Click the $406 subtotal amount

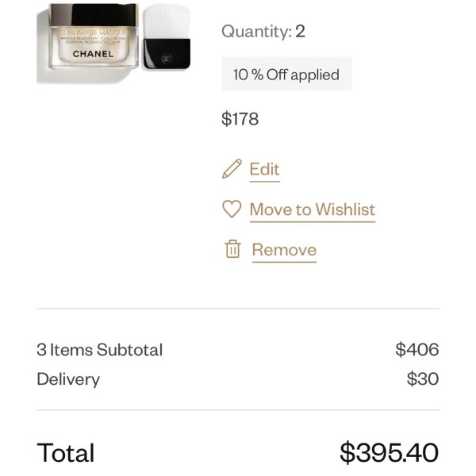(x=416, y=349)
